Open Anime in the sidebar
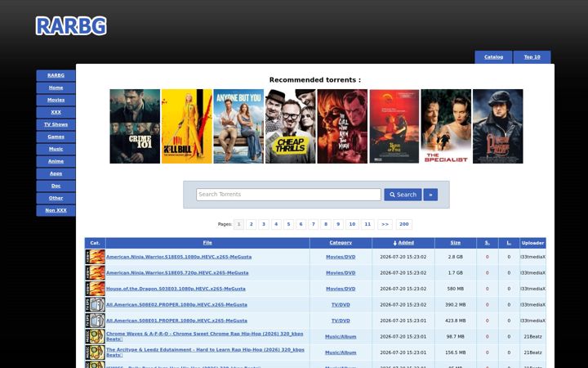Screen dimensions: 588x368 (x=56, y=161)
